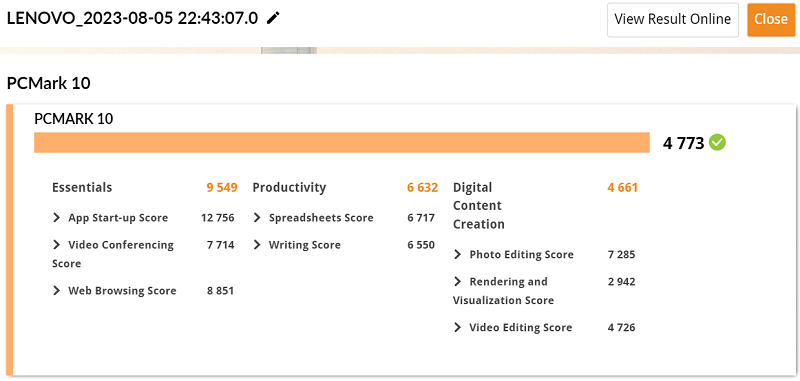Expand Web Browsing Score details

(57, 291)
